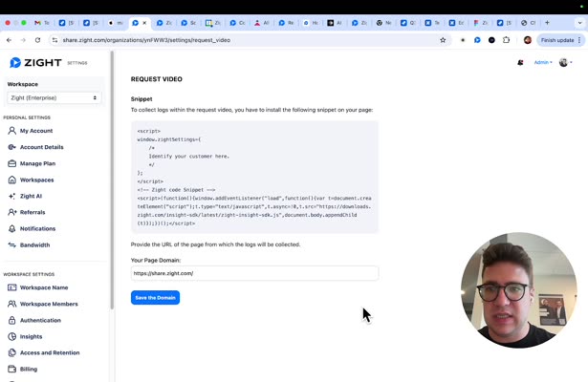
Task: Click the code snippet block
Action: point(254,177)
